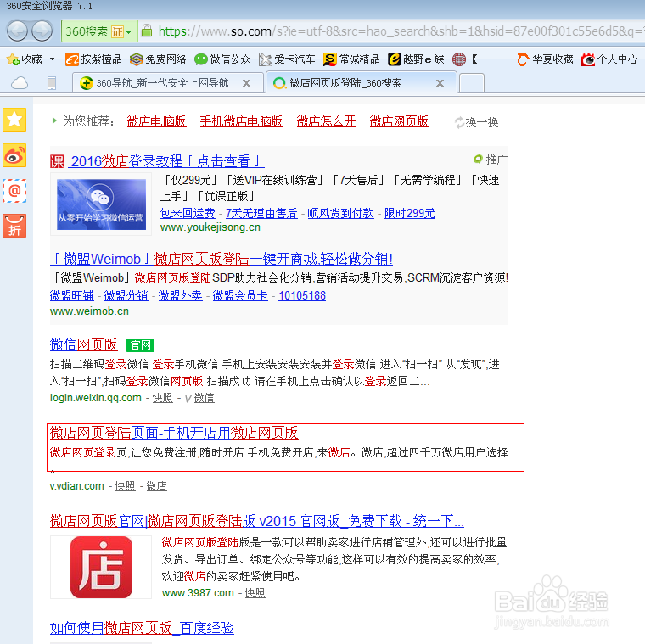
Task: Click the mobile phone icon beside tabs
Action: 52,83
